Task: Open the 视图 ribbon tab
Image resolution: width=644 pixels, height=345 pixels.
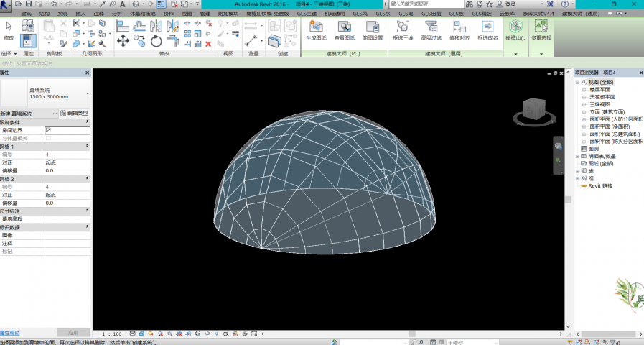Action: coord(187,14)
